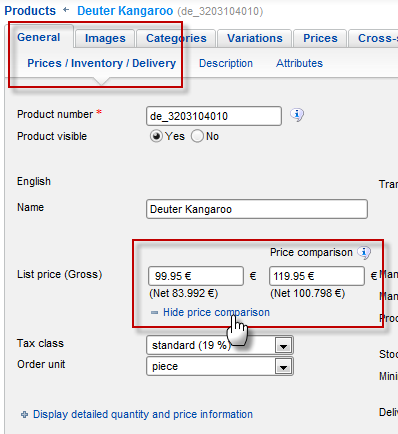Click the English language label
Image resolution: width=398 pixels, height=434 pixels.
point(34,181)
